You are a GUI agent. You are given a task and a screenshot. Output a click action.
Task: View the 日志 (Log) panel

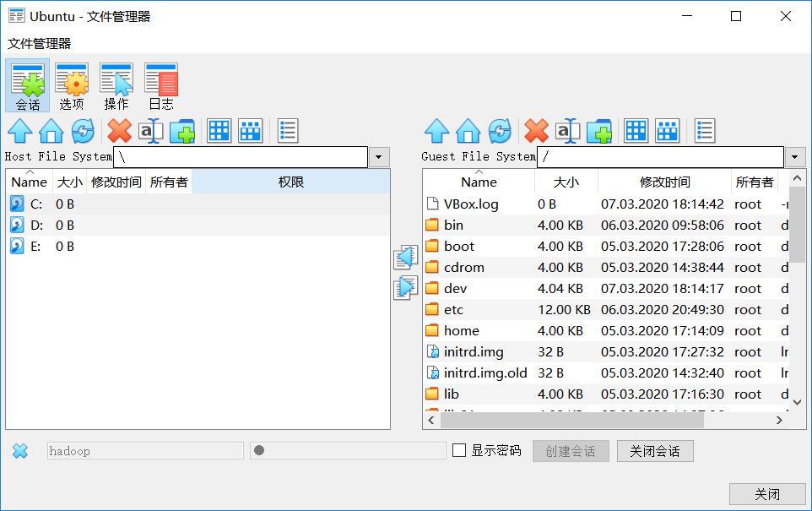pyautogui.click(x=160, y=84)
